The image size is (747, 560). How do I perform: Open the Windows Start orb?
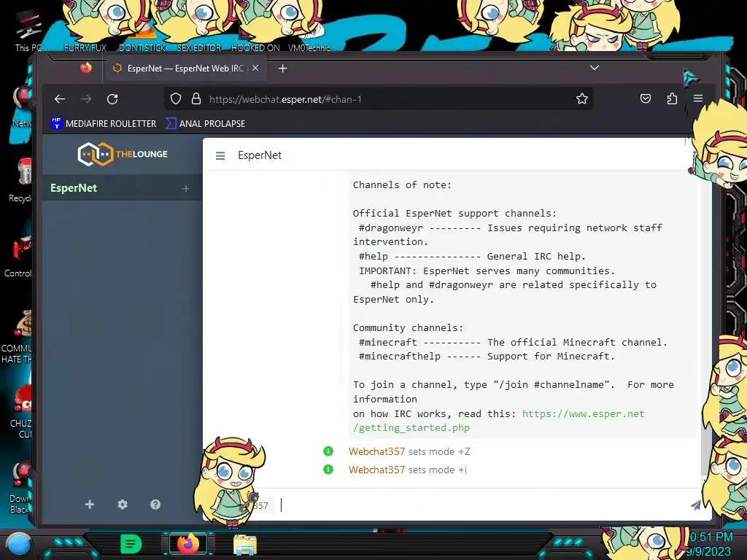(18, 544)
